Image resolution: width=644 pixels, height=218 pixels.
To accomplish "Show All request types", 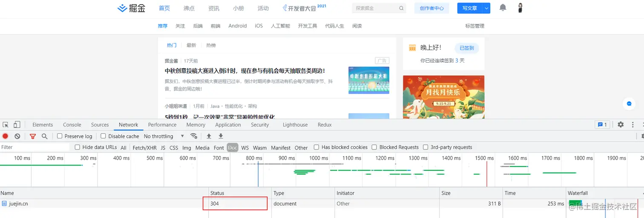I will click(x=124, y=148).
